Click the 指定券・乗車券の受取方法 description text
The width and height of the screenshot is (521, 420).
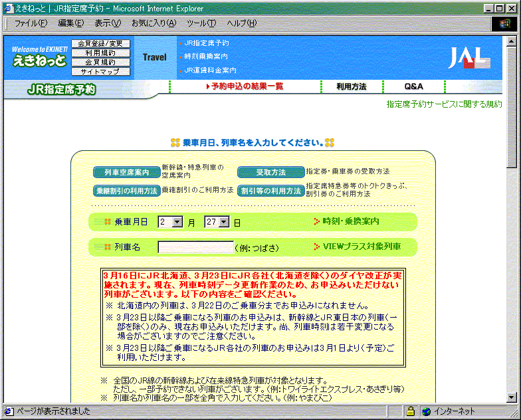coord(348,171)
